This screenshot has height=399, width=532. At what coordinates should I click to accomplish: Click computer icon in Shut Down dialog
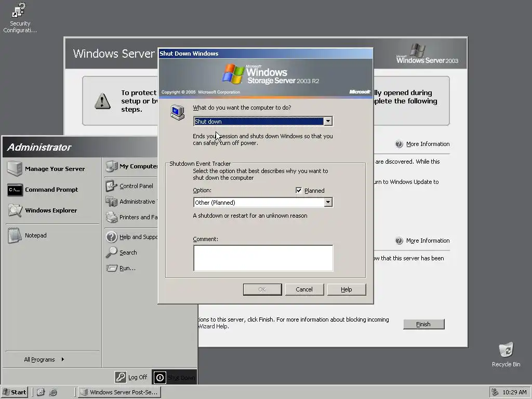pyautogui.click(x=177, y=112)
